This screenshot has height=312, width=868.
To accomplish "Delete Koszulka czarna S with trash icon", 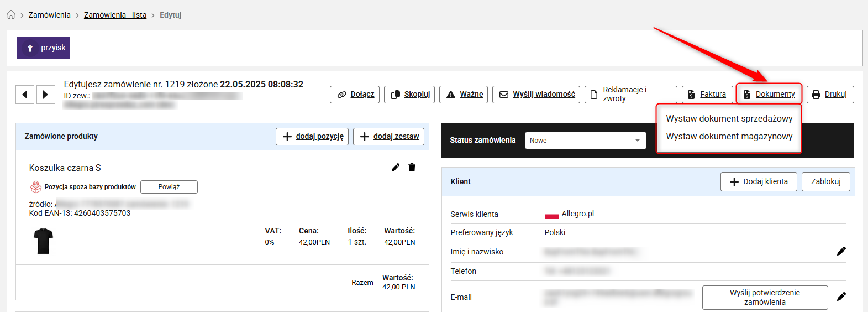I will pos(412,168).
